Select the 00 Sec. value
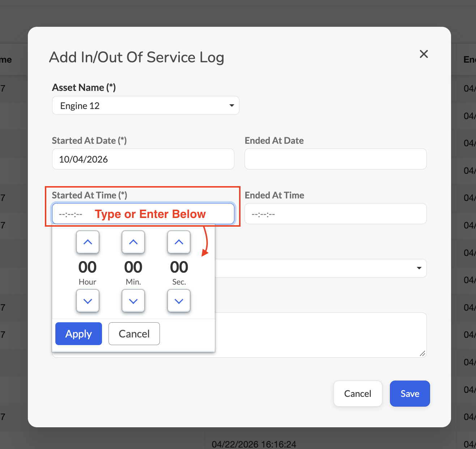 point(179,267)
